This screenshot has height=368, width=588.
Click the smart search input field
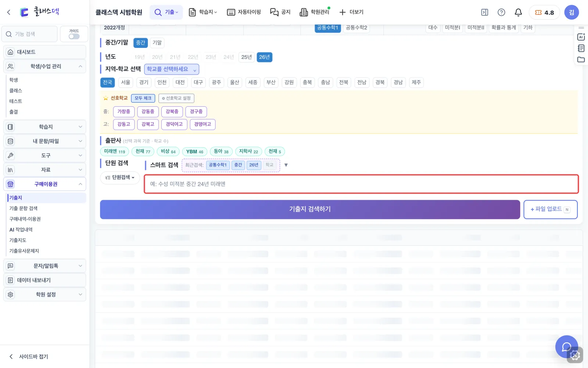pos(361,184)
